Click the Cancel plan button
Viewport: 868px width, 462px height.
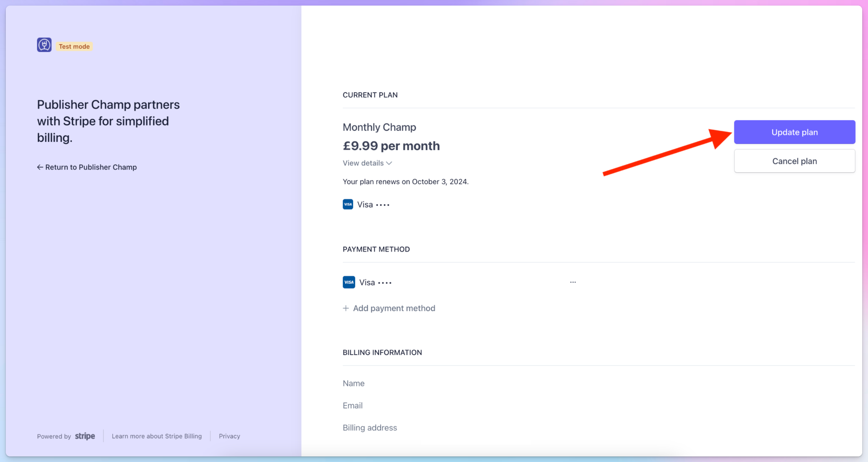[x=795, y=161]
